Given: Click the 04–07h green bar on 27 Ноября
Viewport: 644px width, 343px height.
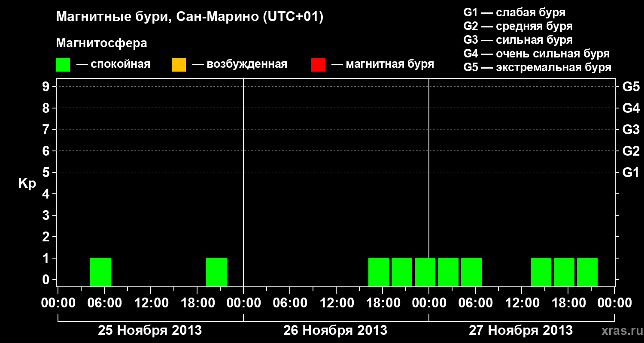Looking at the screenshot, I should (471, 272).
